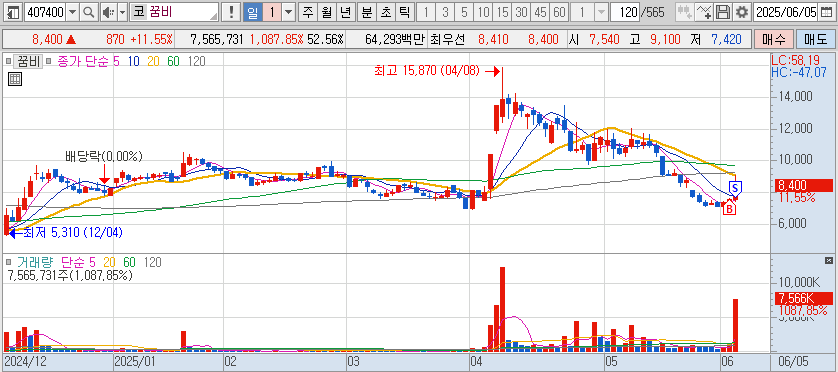Click the red B buy marker
The width and height of the screenshot is (838, 372).
click(x=729, y=209)
